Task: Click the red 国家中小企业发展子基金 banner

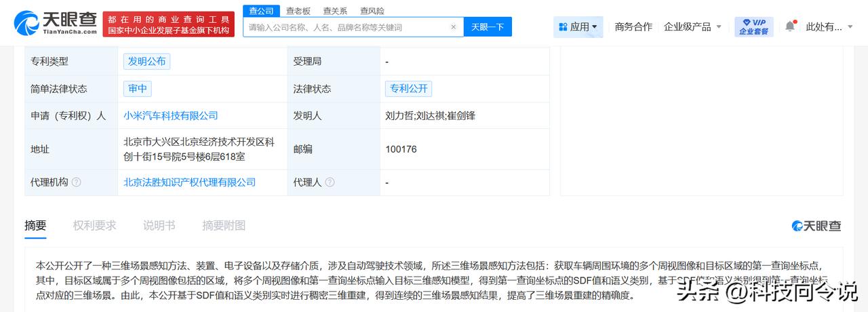Action: tap(168, 24)
